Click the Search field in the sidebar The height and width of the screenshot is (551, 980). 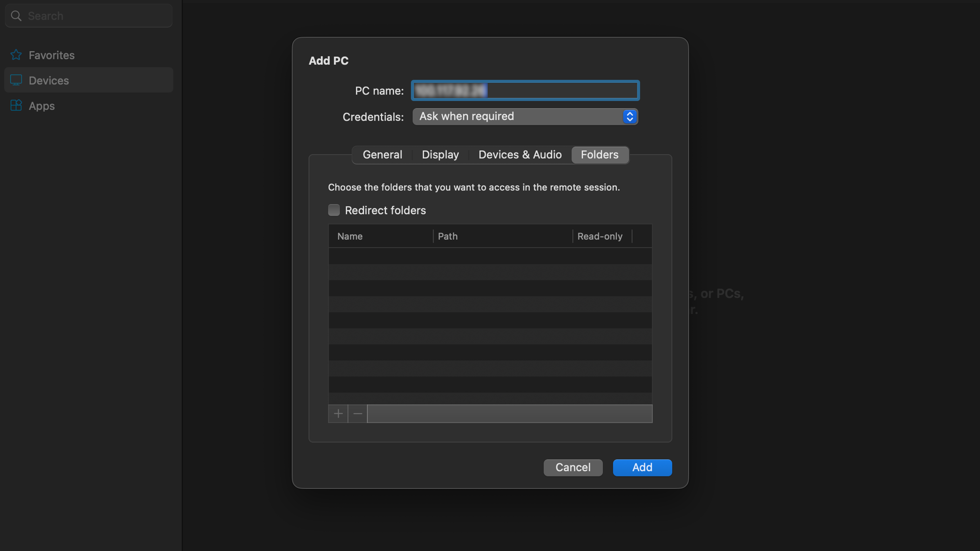[88, 16]
